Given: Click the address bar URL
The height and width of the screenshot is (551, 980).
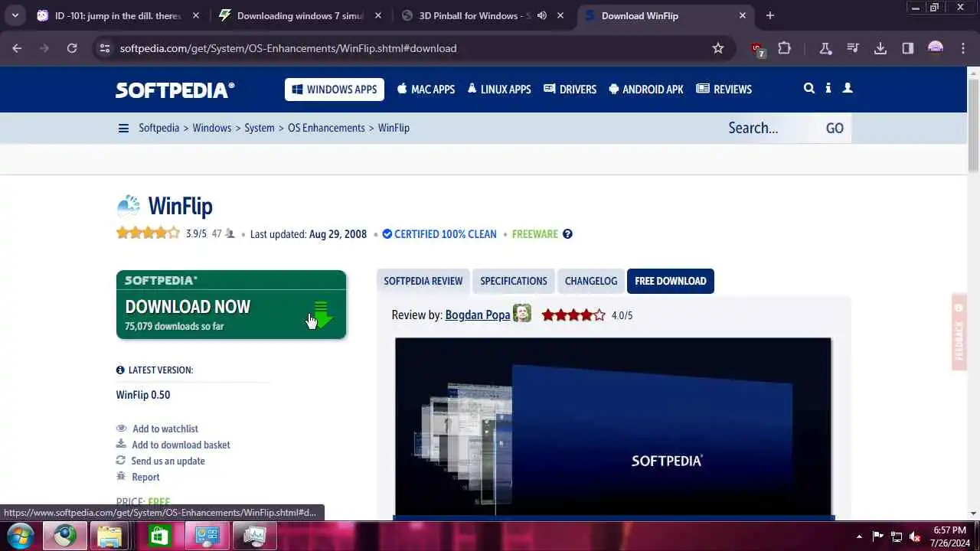Looking at the screenshot, I should pos(288,48).
